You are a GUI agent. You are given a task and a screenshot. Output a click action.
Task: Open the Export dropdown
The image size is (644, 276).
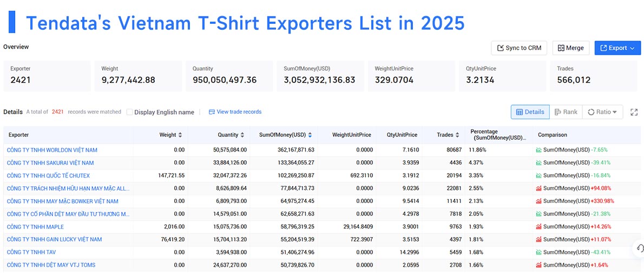pyautogui.click(x=617, y=48)
